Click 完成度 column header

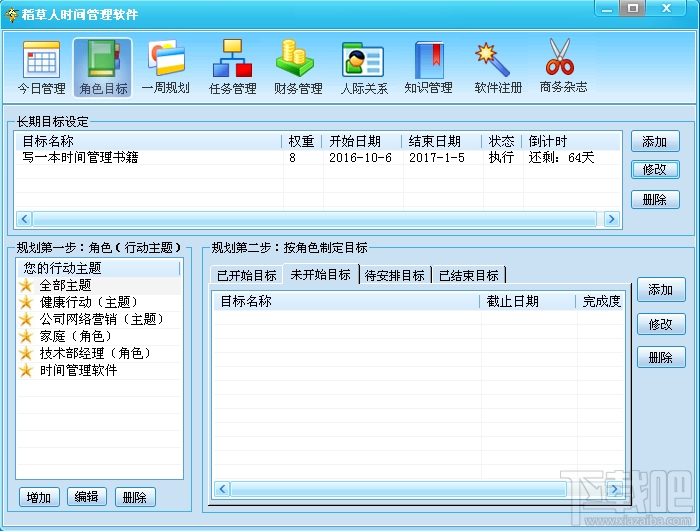pos(600,301)
